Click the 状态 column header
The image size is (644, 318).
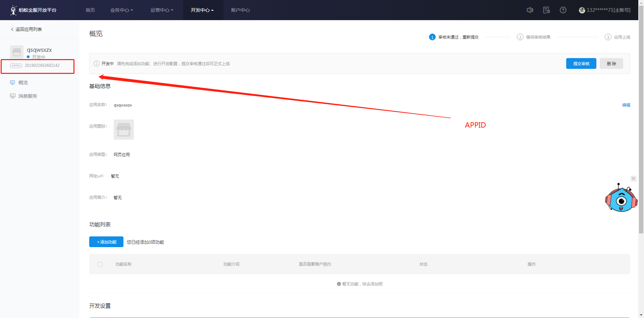coord(424,264)
